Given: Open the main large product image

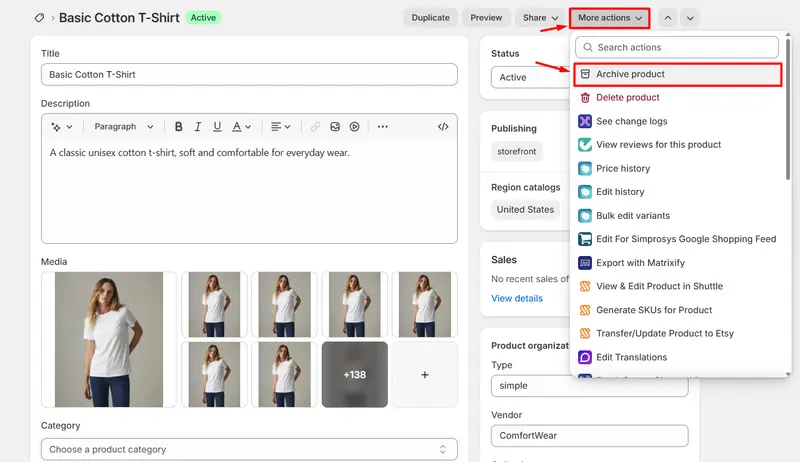Looking at the screenshot, I should (x=109, y=340).
